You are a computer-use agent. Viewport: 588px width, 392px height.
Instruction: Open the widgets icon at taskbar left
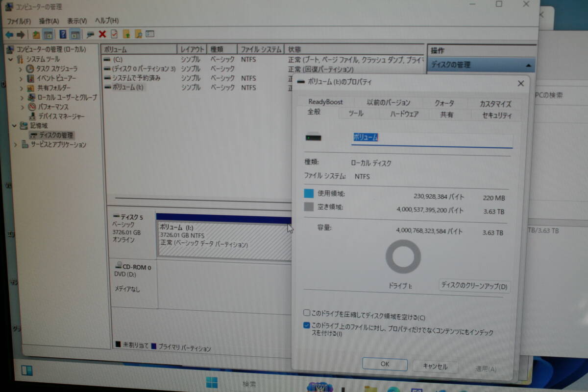[x=26, y=370]
